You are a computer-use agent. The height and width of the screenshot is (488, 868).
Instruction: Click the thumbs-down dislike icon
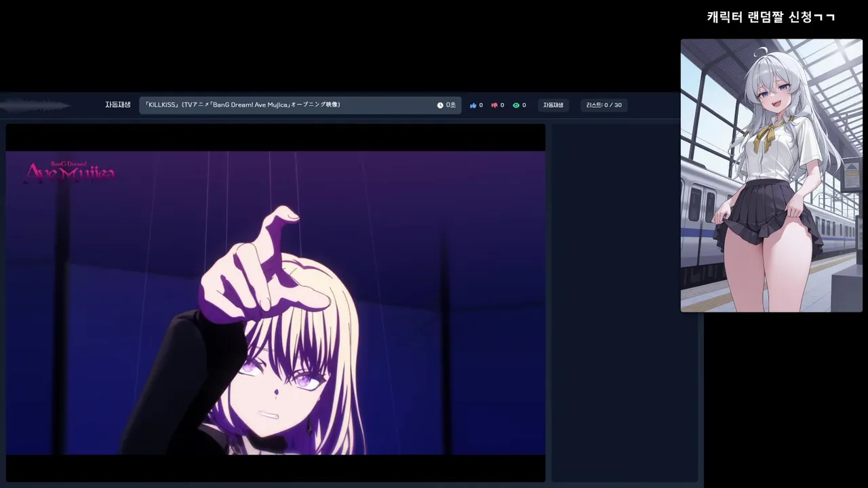pos(494,105)
